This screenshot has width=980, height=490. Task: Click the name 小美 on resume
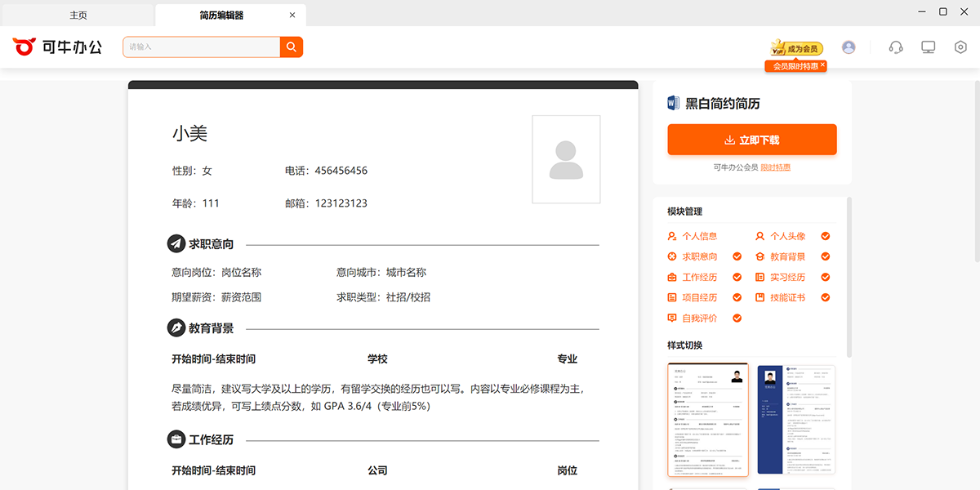click(189, 133)
